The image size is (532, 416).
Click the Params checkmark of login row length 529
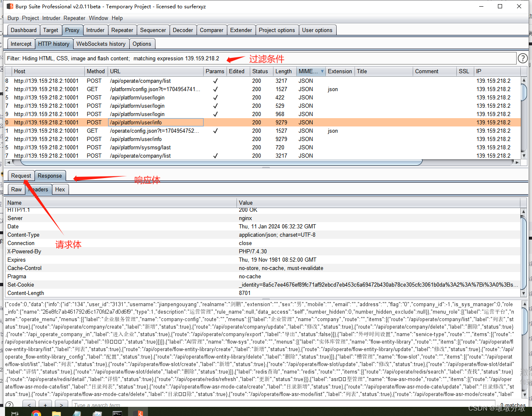215,106
